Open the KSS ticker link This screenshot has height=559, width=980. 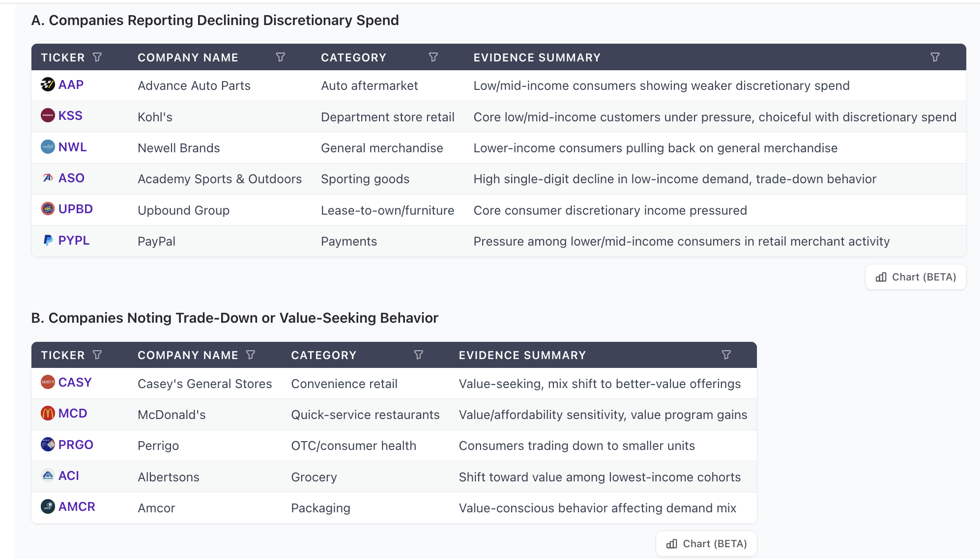coord(70,116)
